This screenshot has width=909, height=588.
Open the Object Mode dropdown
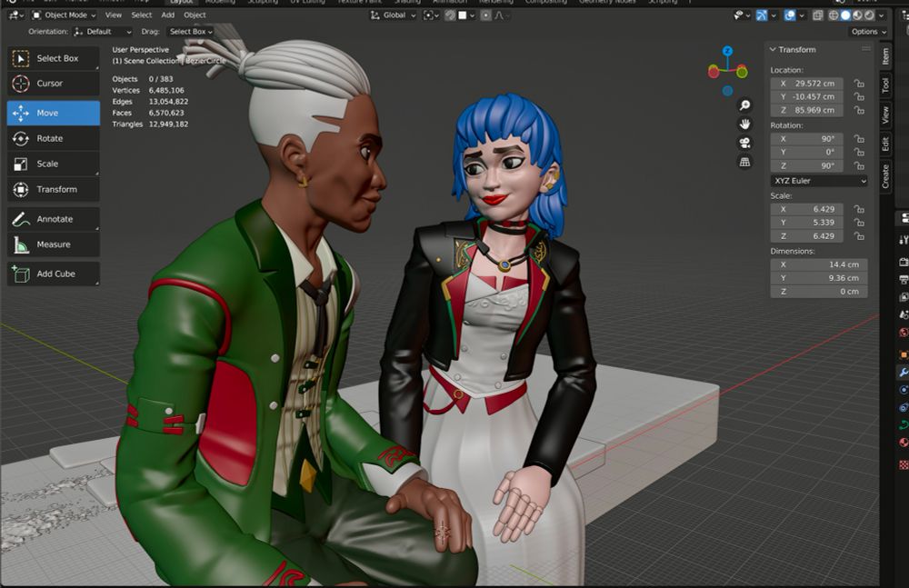click(x=64, y=15)
